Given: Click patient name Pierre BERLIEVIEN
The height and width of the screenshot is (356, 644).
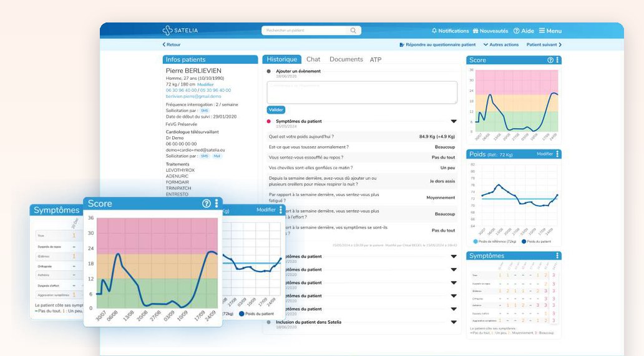Looking at the screenshot, I should point(193,71).
